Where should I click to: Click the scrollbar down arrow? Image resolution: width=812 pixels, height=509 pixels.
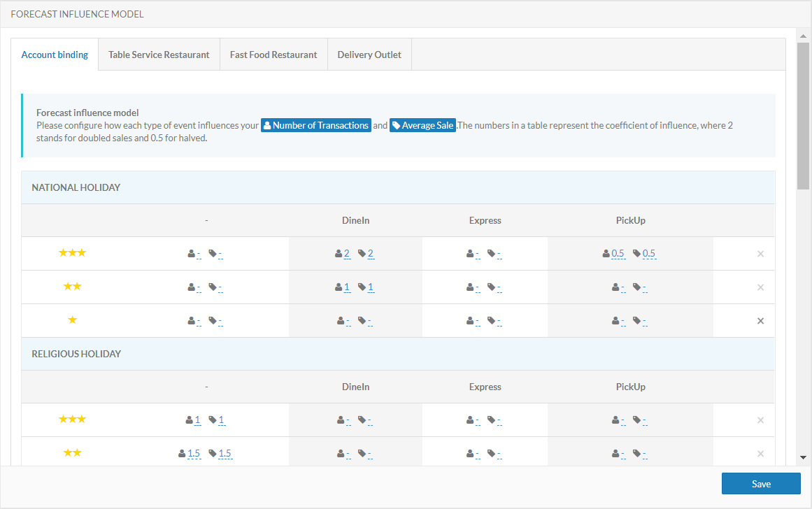(x=803, y=457)
